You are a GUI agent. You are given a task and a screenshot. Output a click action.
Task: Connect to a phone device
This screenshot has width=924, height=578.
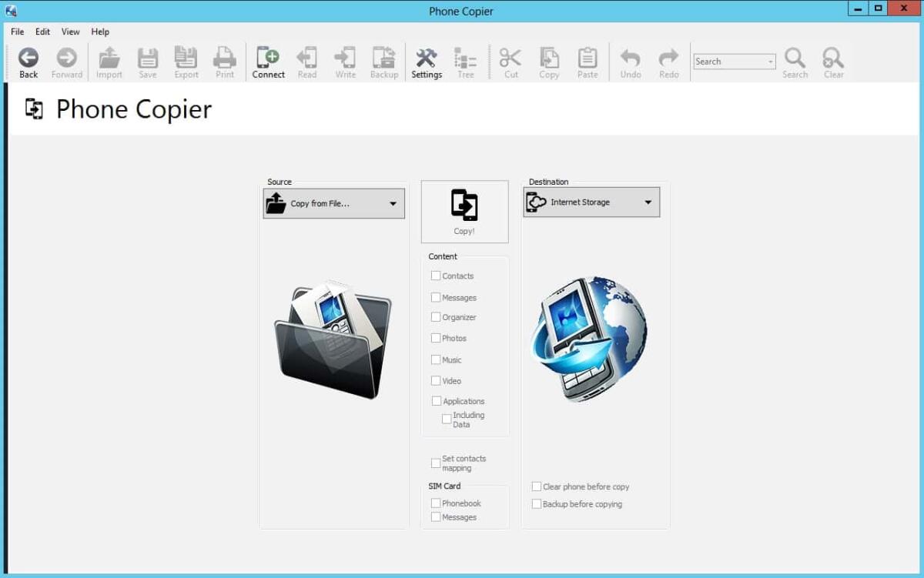(x=268, y=62)
